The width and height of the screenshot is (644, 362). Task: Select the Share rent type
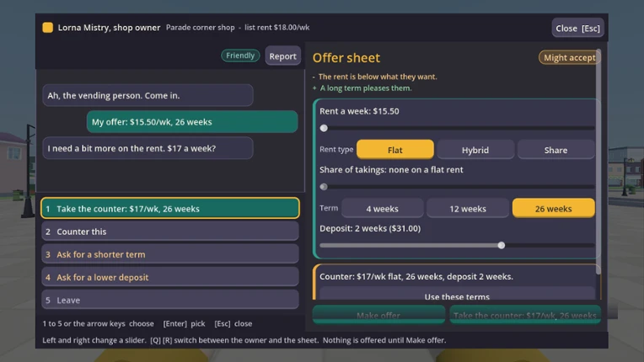[555, 150]
